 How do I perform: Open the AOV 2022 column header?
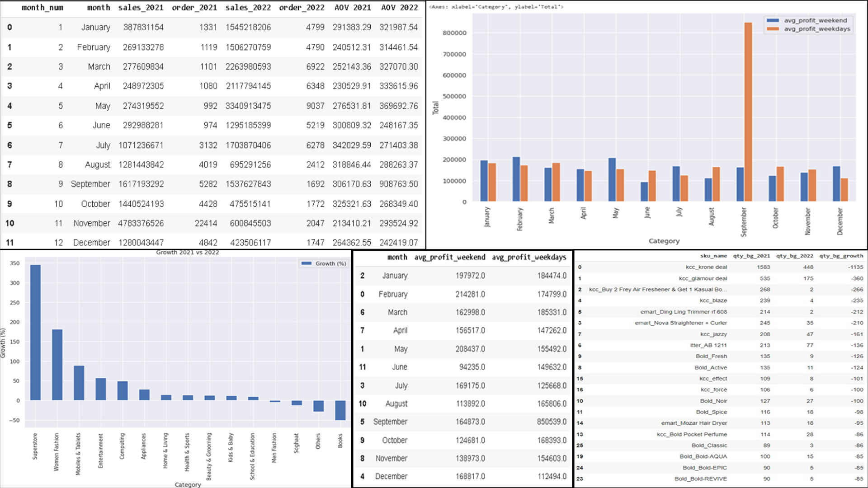click(x=400, y=7)
